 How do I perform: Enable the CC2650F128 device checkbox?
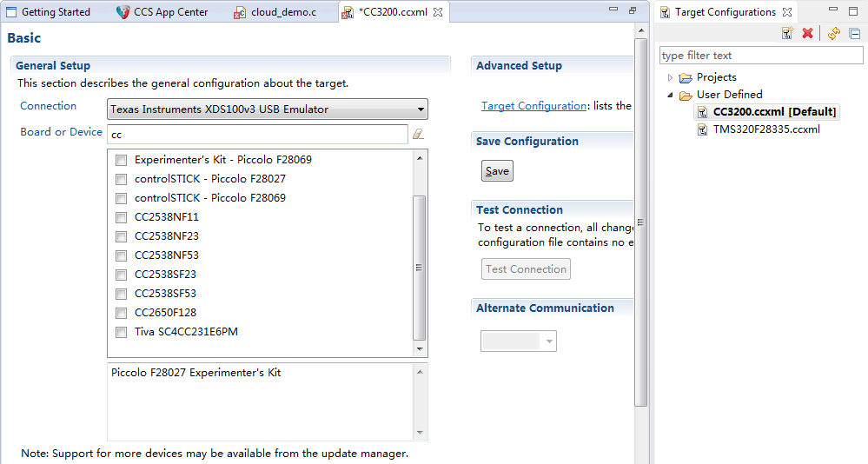(122, 313)
